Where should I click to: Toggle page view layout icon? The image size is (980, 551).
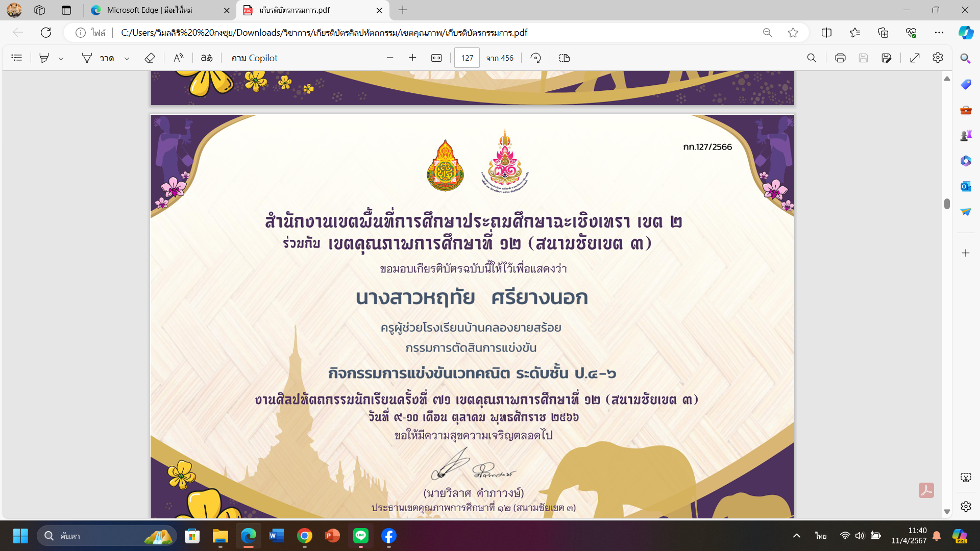coord(565,58)
